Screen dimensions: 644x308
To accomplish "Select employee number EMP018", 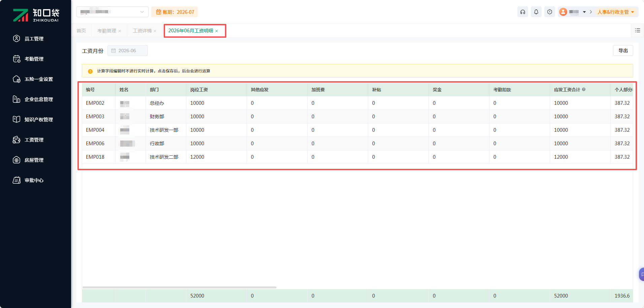I will click(95, 157).
